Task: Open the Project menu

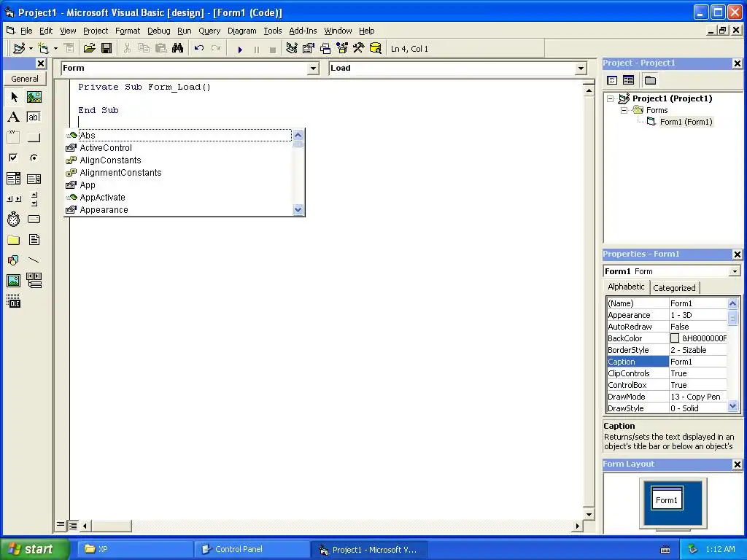Action: tap(96, 31)
